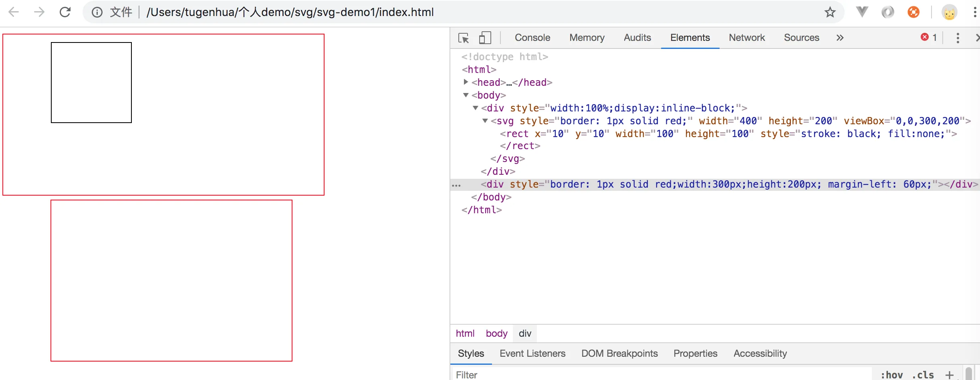
Task: Collapse the body element node
Action: [466, 95]
